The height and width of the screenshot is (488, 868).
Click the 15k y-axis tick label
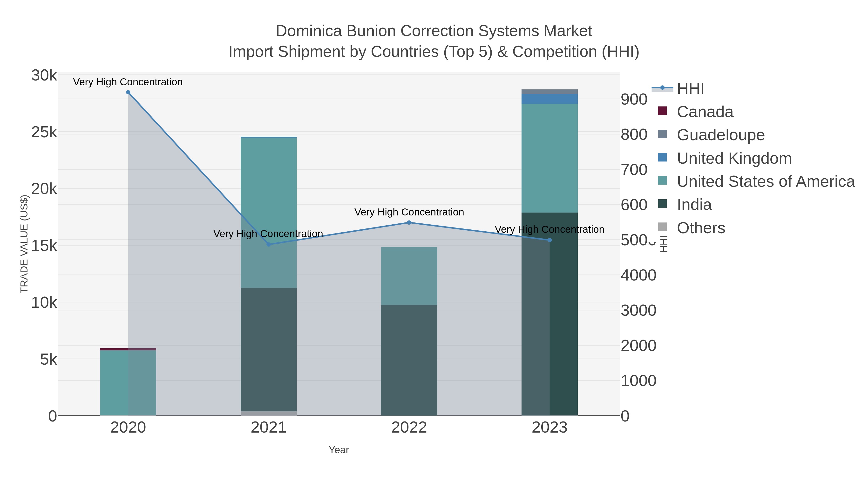pos(44,246)
